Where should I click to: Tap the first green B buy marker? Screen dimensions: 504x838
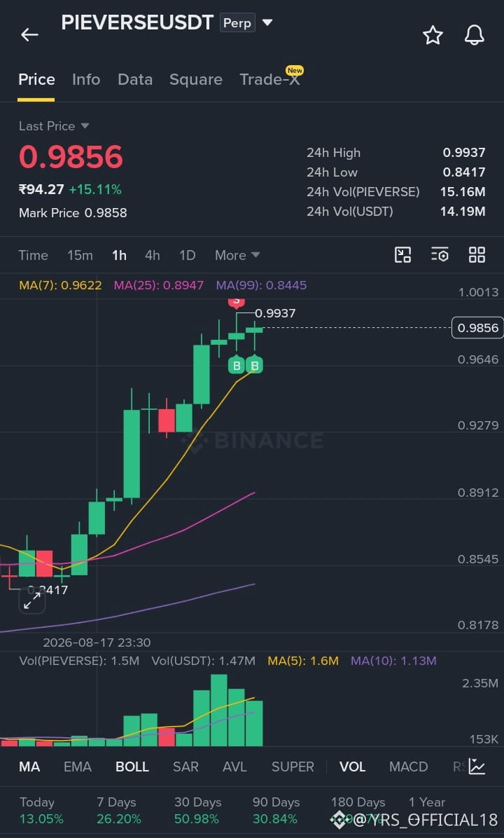(237, 365)
